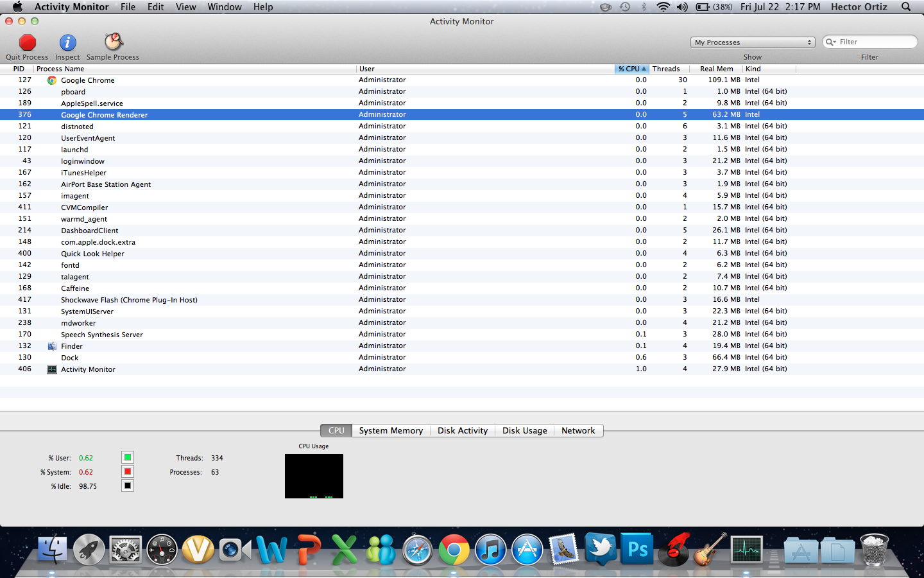Open System Preferences gear in Dock
The height and width of the screenshot is (578, 924).
click(x=126, y=550)
